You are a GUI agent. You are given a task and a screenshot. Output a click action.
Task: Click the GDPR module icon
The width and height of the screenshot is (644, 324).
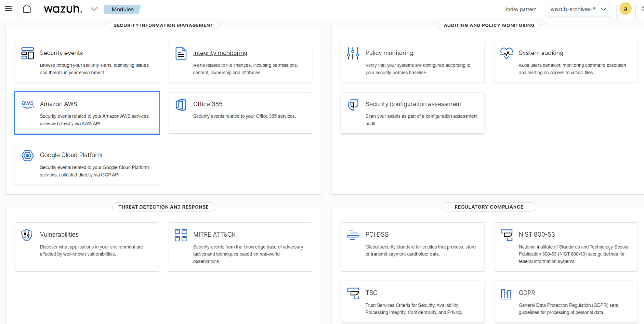(506, 294)
